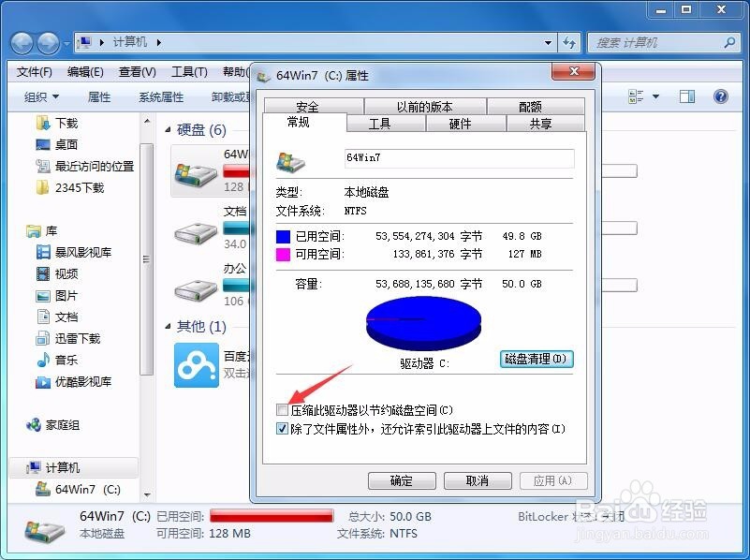Open the 图片 library
The image size is (750, 560).
point(57,296)
